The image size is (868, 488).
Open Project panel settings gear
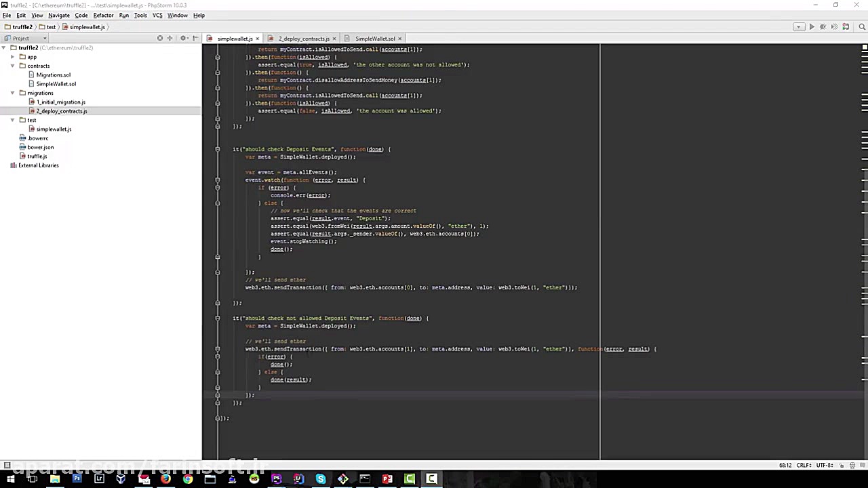point(184,38)
